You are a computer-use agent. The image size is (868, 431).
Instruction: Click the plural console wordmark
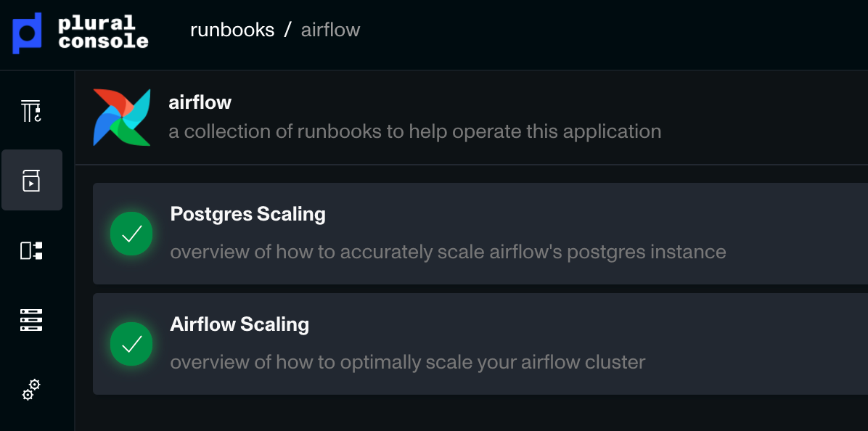pyautogui.click(x=103, y=32)
